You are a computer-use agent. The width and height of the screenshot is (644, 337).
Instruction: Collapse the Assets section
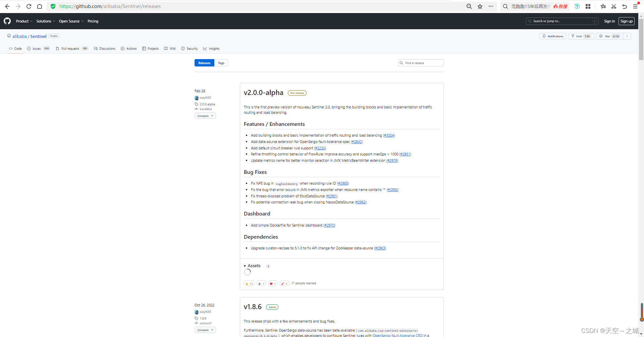click(x=252, y=266)
